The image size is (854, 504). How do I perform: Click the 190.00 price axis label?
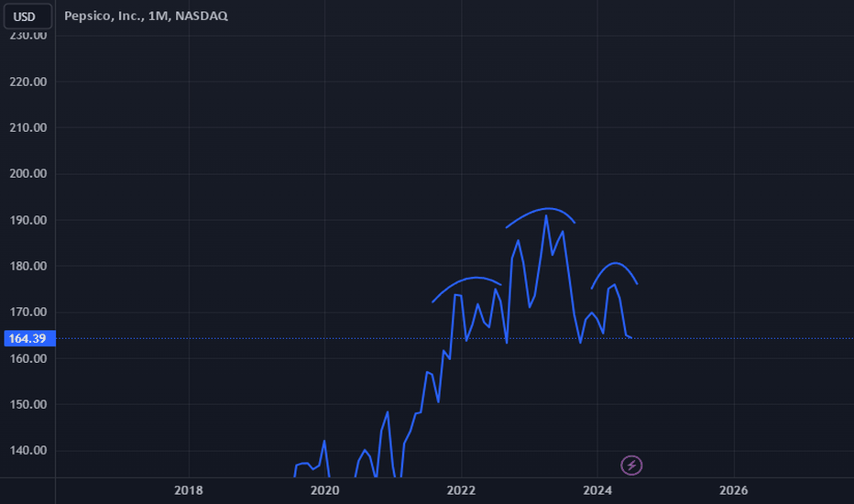click(x=28, y=220)
